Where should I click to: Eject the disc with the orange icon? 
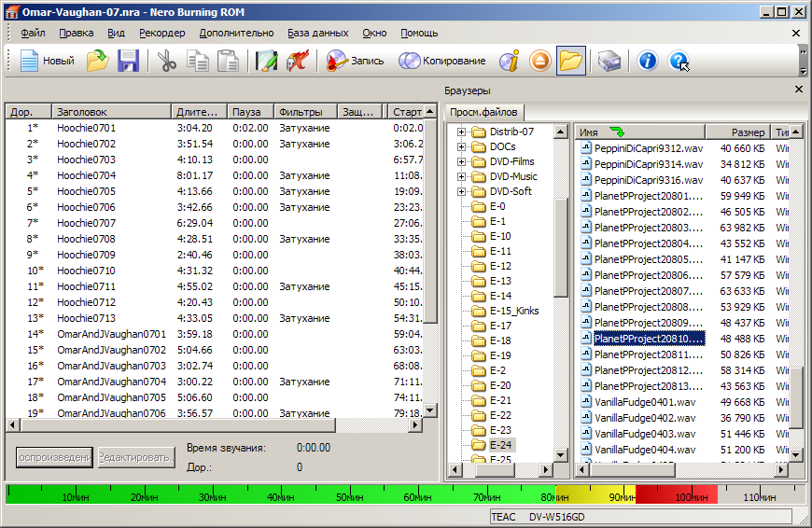(x=539, y=61)
